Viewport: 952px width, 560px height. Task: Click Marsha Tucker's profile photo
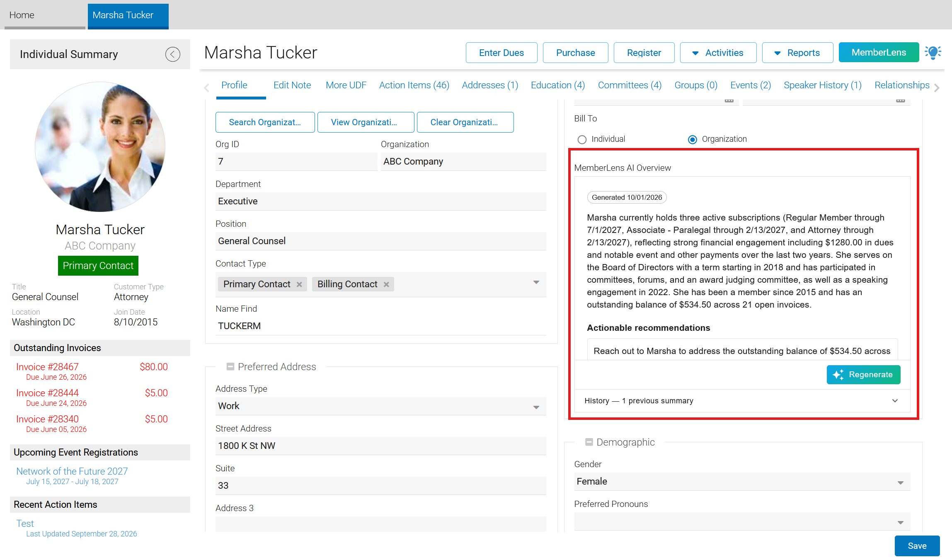point(100,147)
